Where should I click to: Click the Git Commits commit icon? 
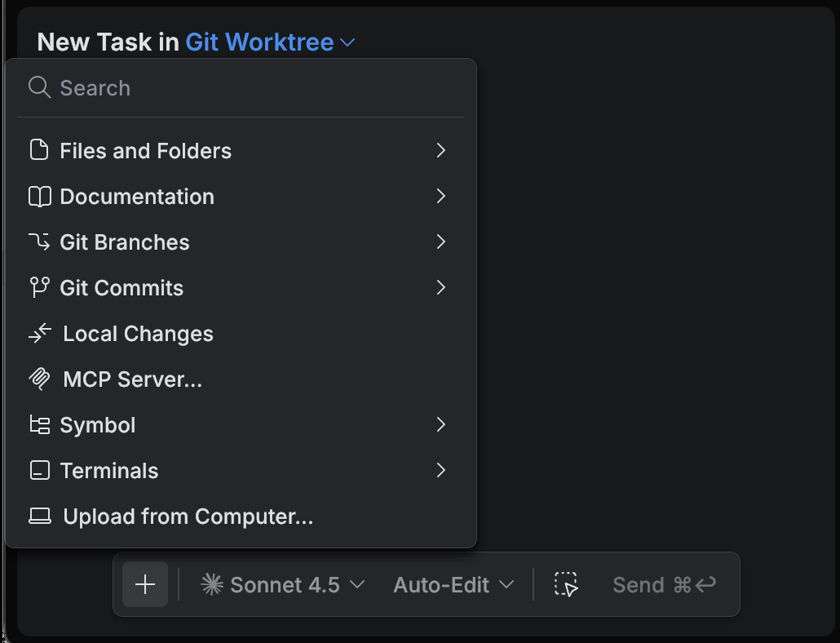click(x=39, y=287)
